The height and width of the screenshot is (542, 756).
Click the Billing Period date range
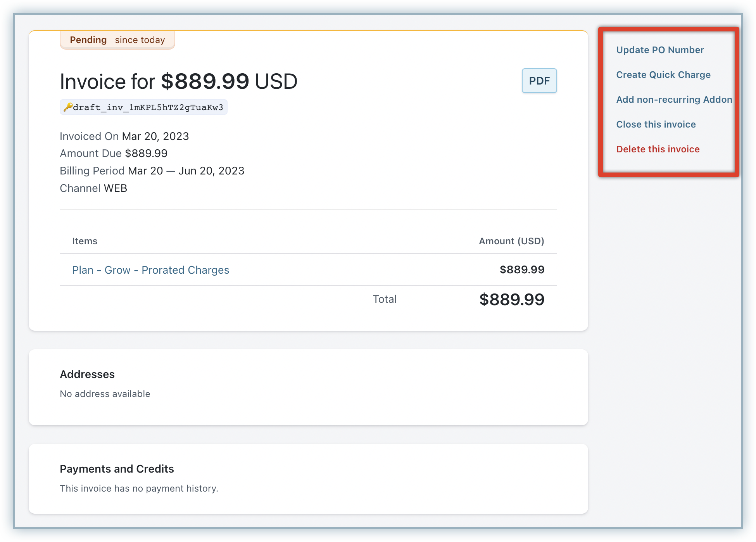click(186, 171)
